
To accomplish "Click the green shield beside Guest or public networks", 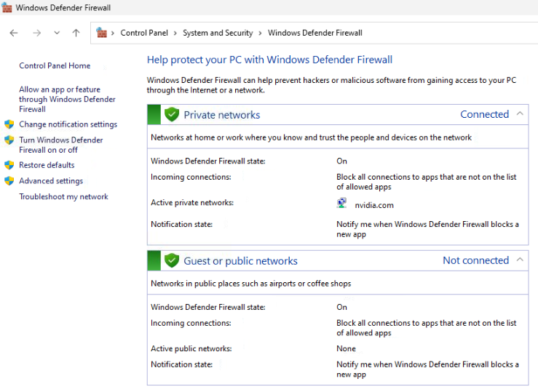I will point(172,260).
